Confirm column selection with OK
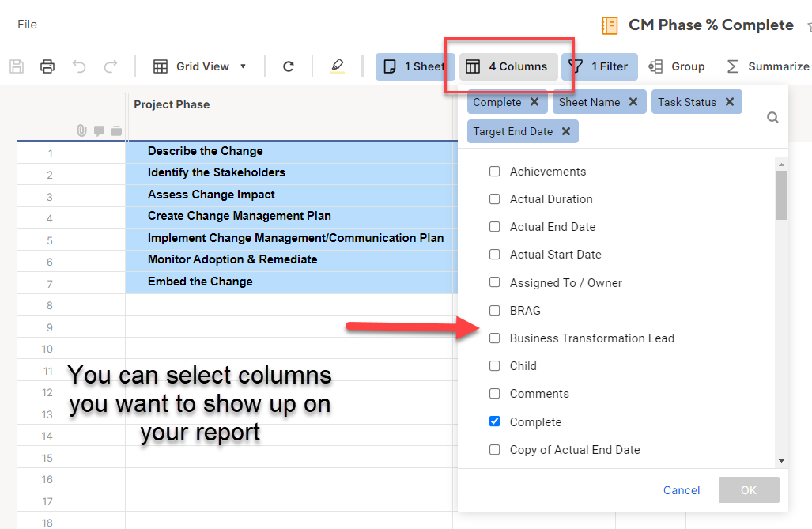The width and height of the screenshot is (812, 529). [x=748, y=490]
